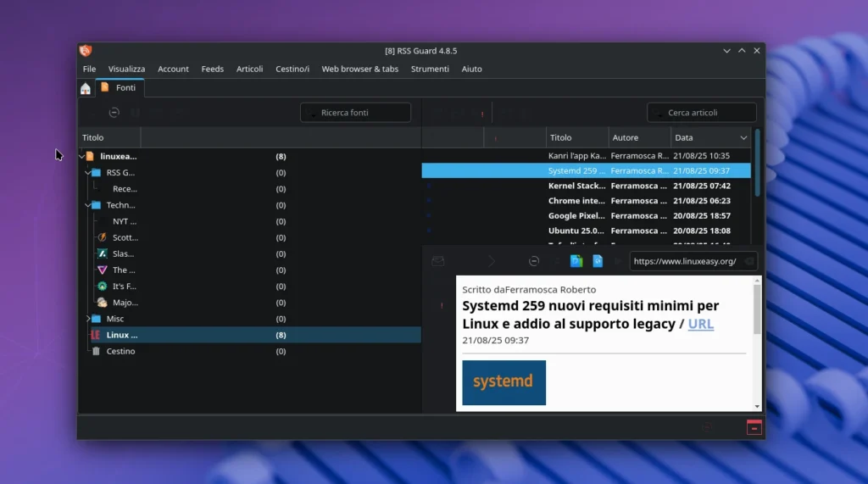The height and width of the screenshot is (484, 868).
Task: Sort articles by the Autore column header
Action: pyautogui.click(x=639, y=138)
